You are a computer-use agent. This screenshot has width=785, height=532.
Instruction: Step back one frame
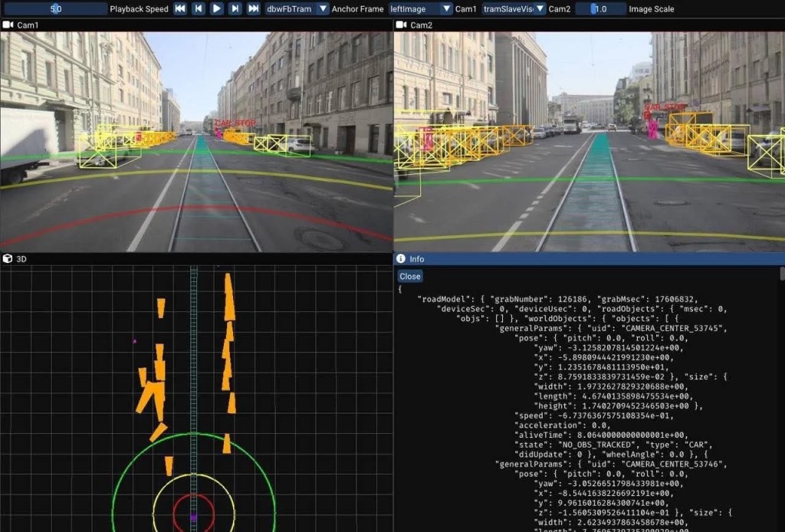(x=199, y=8)
